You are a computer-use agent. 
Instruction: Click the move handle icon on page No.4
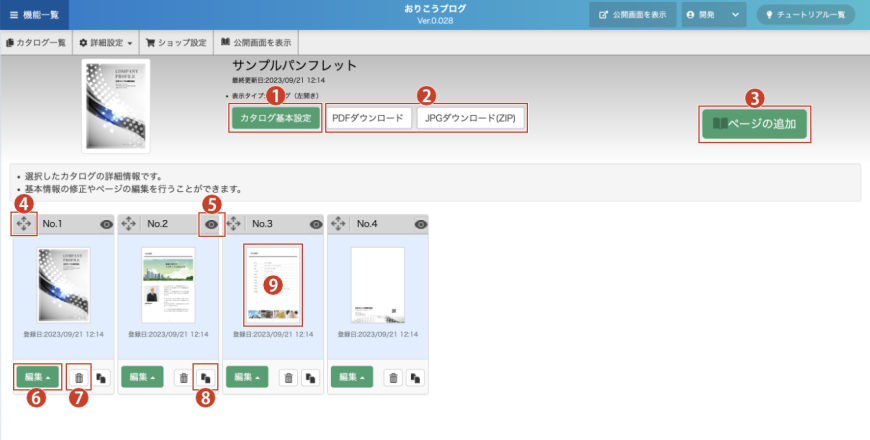pyautogui.click(x=339, y=224)
